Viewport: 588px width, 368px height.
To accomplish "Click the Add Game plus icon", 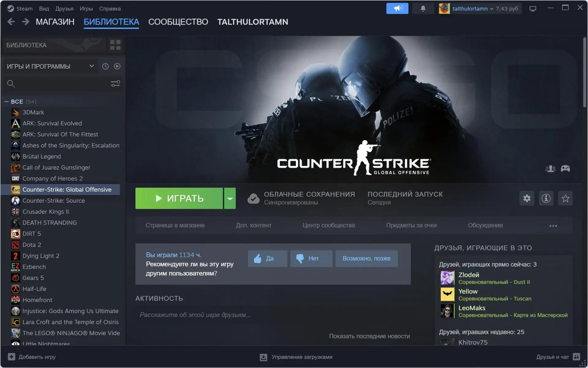I will click(x=11, y=357).
